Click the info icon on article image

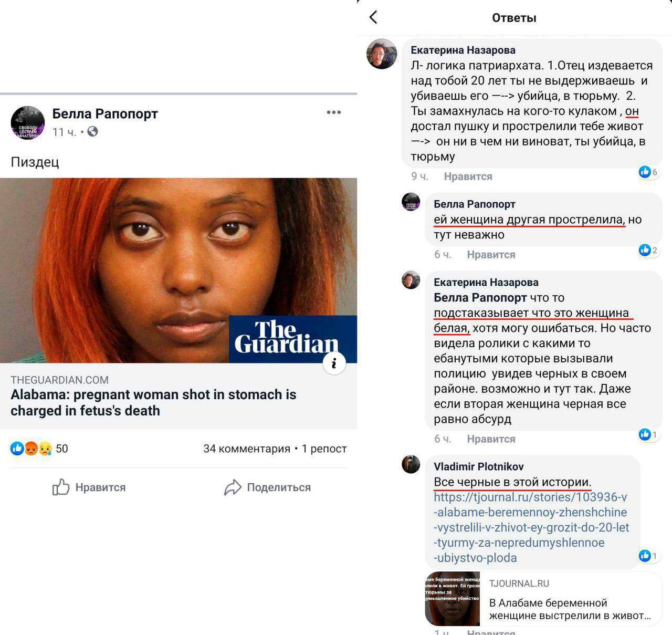(x=334, y=363)
